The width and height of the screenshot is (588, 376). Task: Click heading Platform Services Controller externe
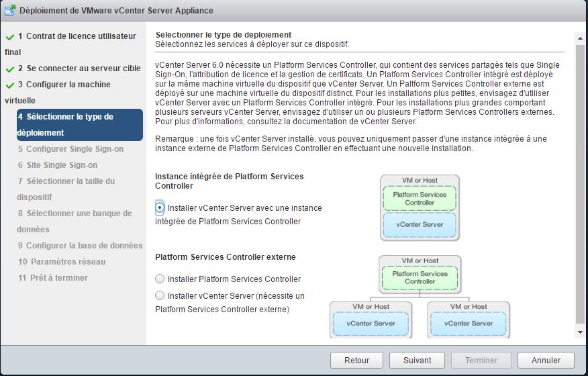coord(226,257)
